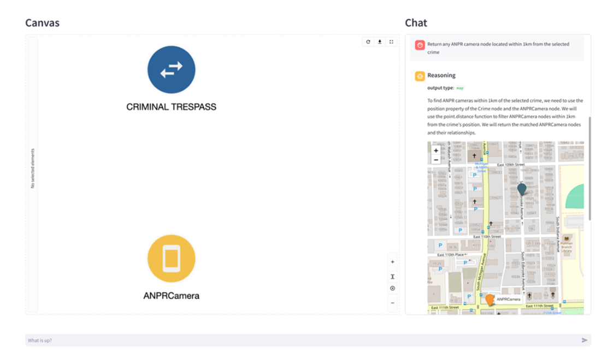
Task: Zoom in on the chat map
Action: tap(435, 151)
